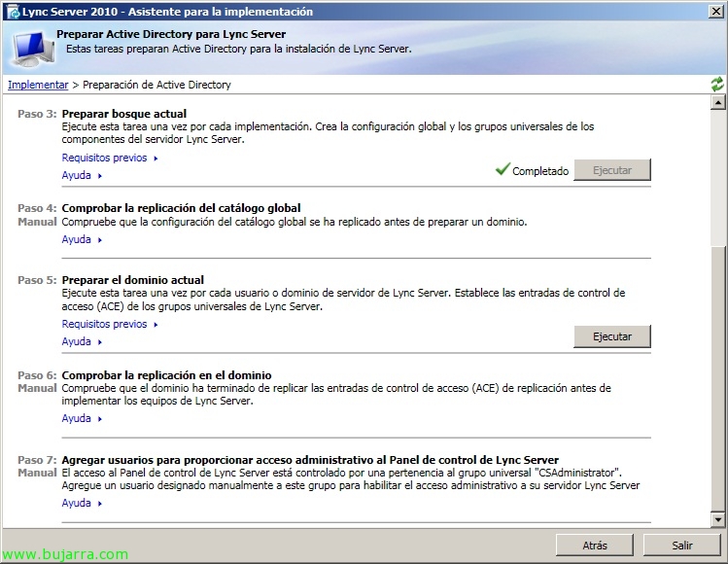The width and height of the screenshot is (728, 564).
Task: Click the Lync Server title bar icon
Action: [13, 12]
